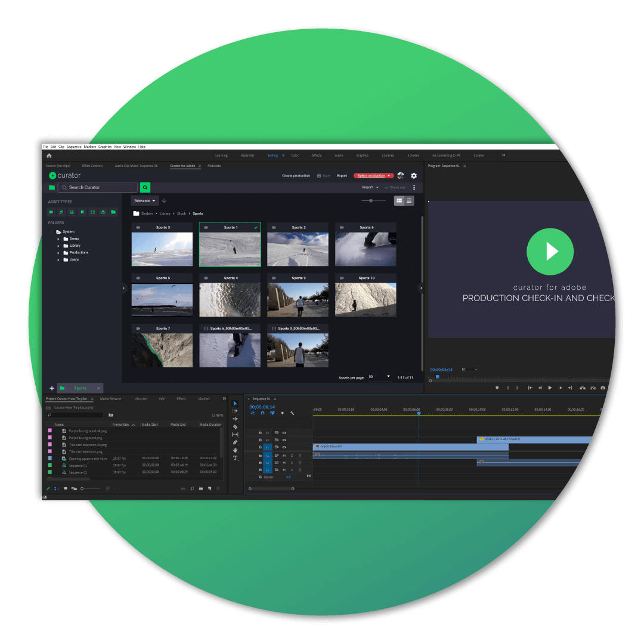Screen dimensions: 644x644
Task: Click the green Curator search magnifier button
Action: click(145, 187)
